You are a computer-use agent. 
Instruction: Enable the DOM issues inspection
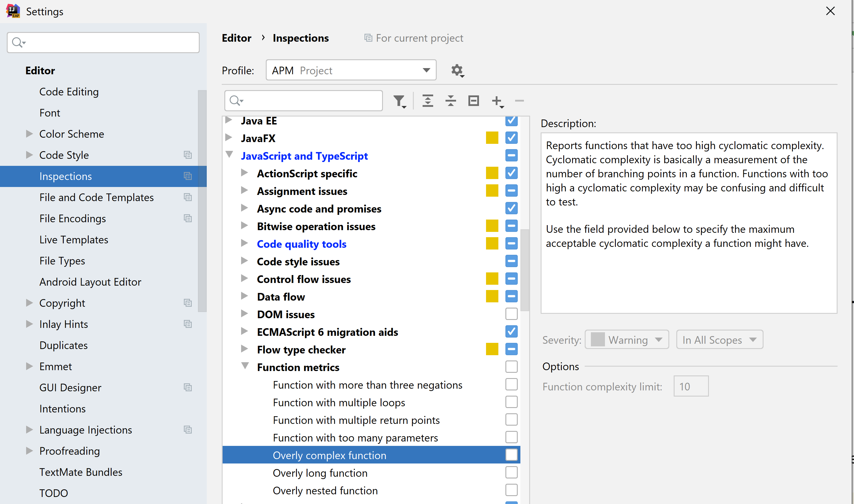click(511, 313)
